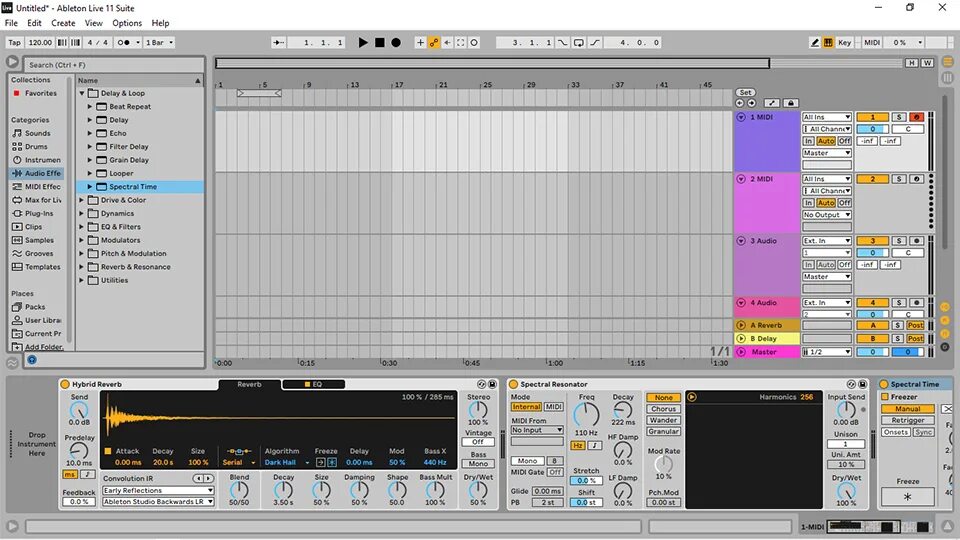Toggle Automation Arm icon
Screen dimensions: 960x540
(x=433, y=42)
